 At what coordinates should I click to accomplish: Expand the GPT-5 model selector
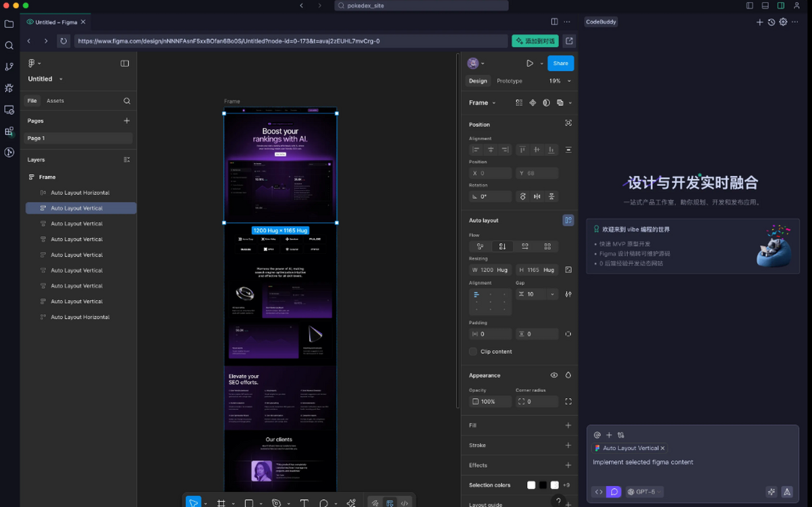point(644,491)
